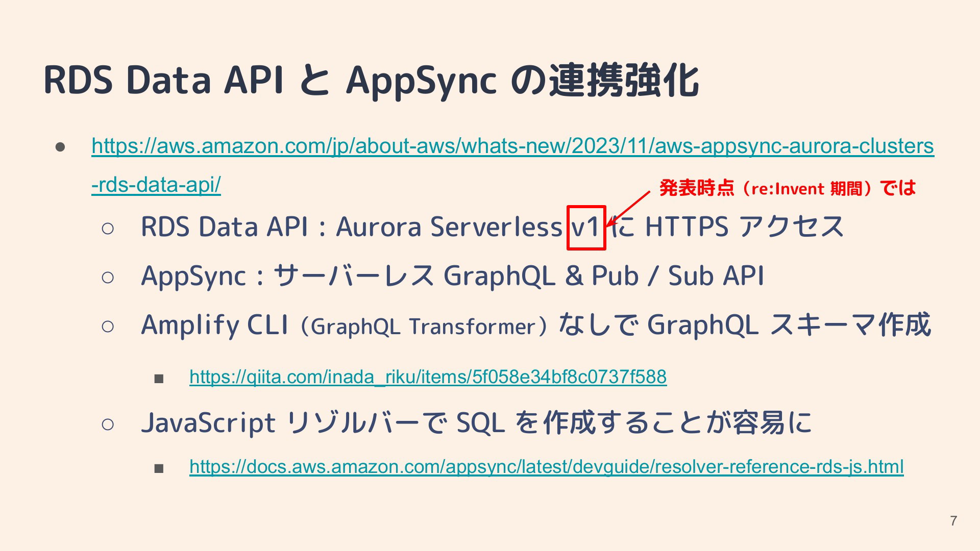Viewport: 980px width, 551px height.
Task: Open the docs.aws.amazon.com resolver-reference-rds-js link
Action: click(x=546, y=467)
